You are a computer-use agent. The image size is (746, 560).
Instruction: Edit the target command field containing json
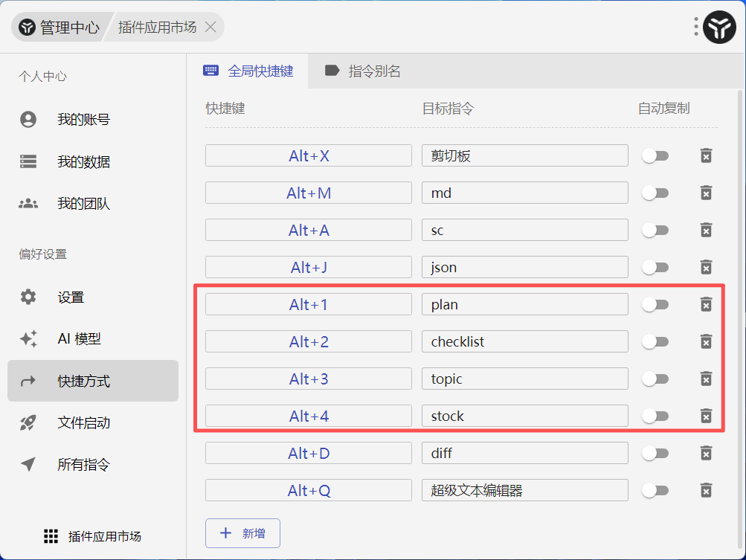point(524,267)
